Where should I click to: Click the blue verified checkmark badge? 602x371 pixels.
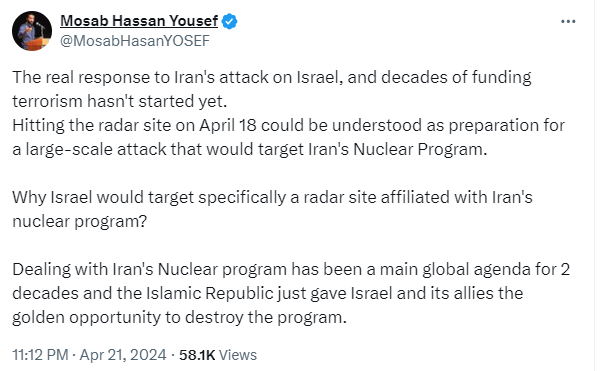click(230, 21)
